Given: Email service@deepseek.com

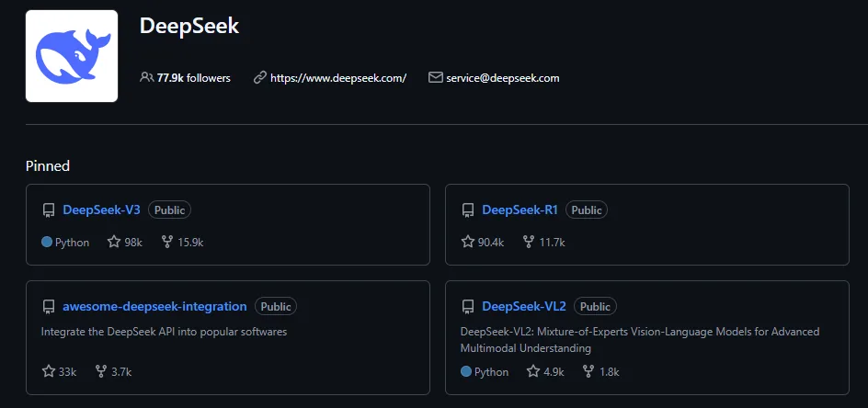Looking at the screenshot, I should [503, 78].
